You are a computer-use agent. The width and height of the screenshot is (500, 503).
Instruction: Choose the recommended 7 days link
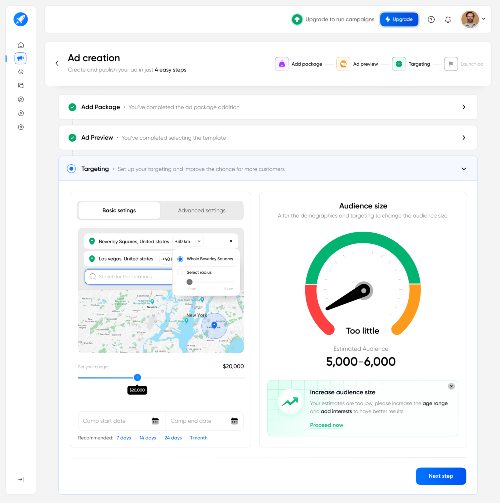click(x=124, y=438)
